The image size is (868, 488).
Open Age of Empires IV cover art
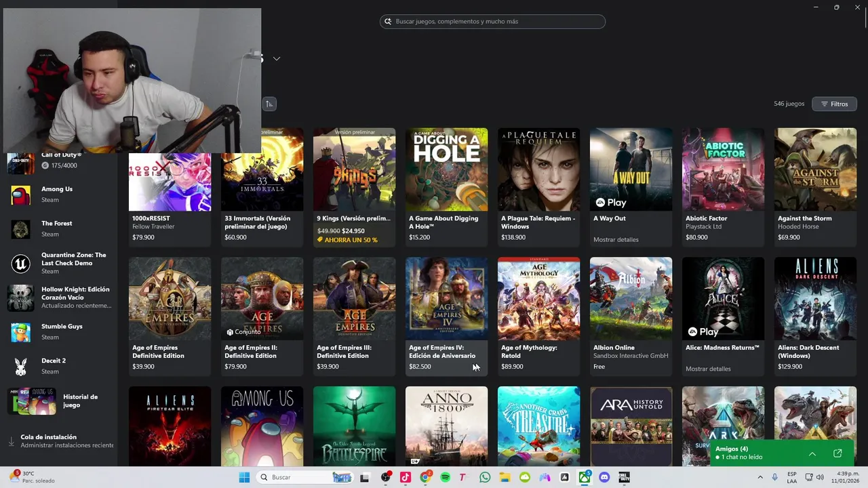tap(446, 298)
